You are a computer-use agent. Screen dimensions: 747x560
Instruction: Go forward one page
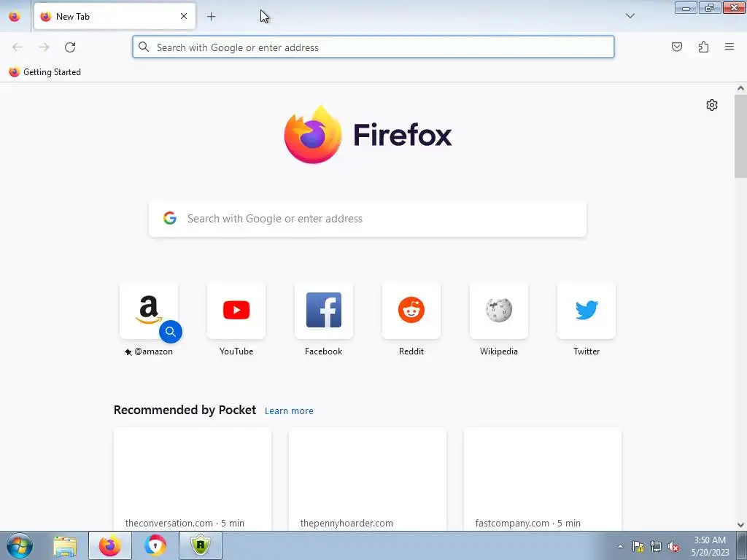[x=44, y=47]
